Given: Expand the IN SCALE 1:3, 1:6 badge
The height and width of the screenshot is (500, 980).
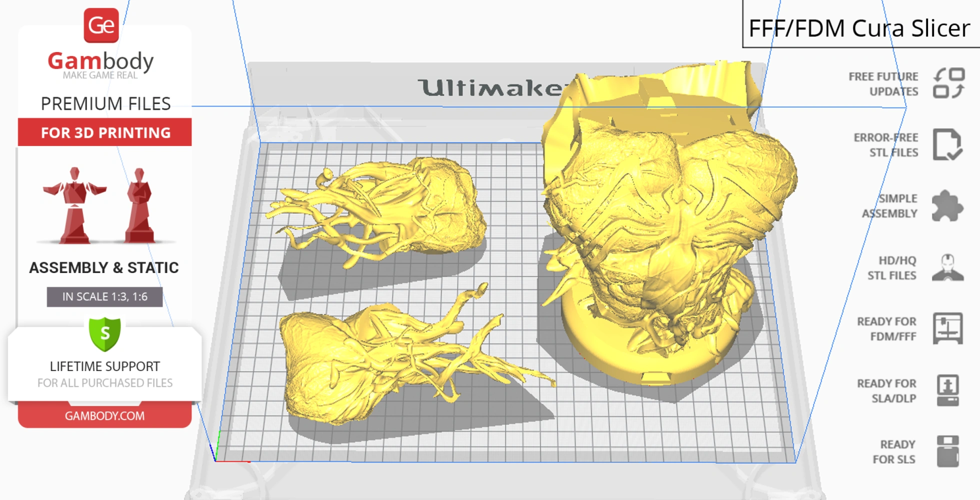Looking at the screenshot, I should click(104, 296).
